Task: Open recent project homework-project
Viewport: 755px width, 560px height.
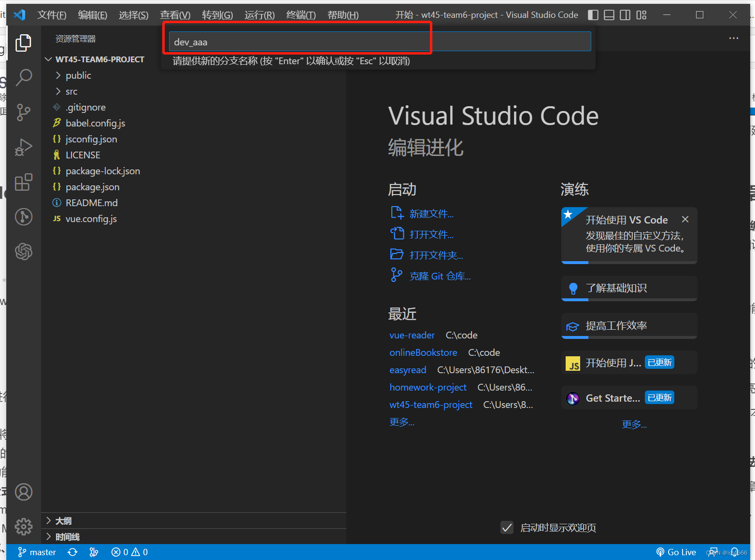Action: 428,387
